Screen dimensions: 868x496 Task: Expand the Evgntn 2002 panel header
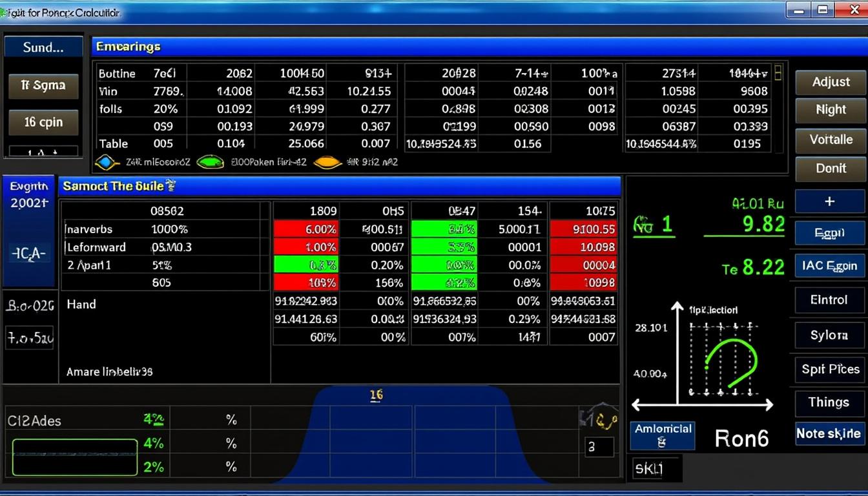point(29,194)
